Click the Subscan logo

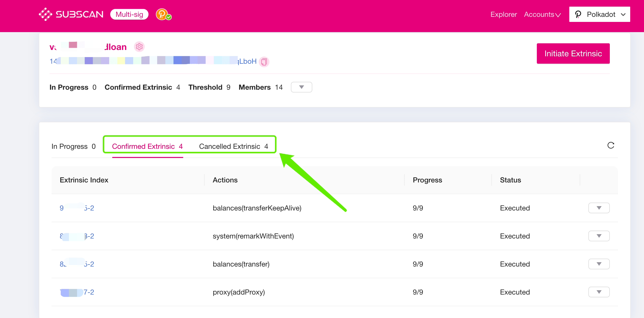point(71,14)
